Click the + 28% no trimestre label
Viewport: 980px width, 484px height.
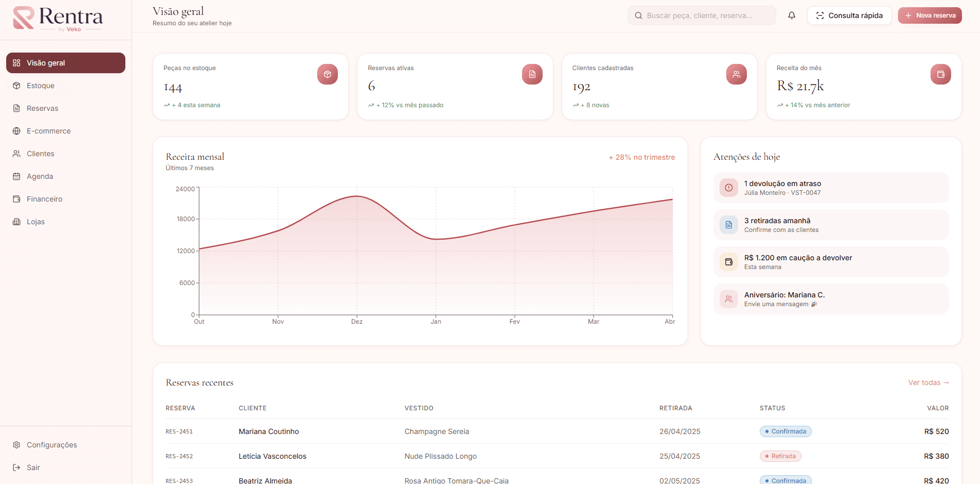coord(642,157)
